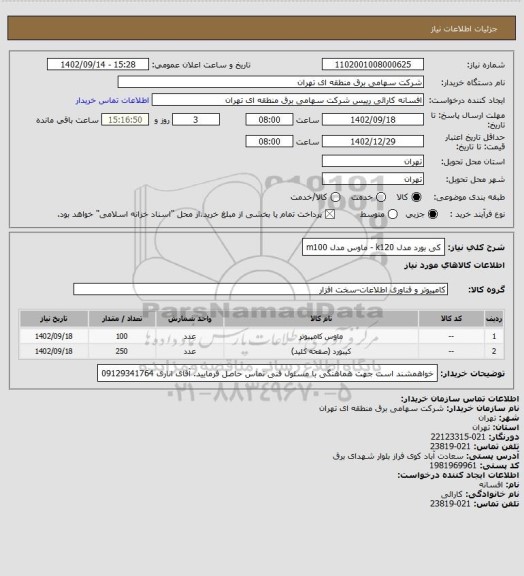Click the general description field k120 m100
The image size is (524, 576).
tap(373, 247)
